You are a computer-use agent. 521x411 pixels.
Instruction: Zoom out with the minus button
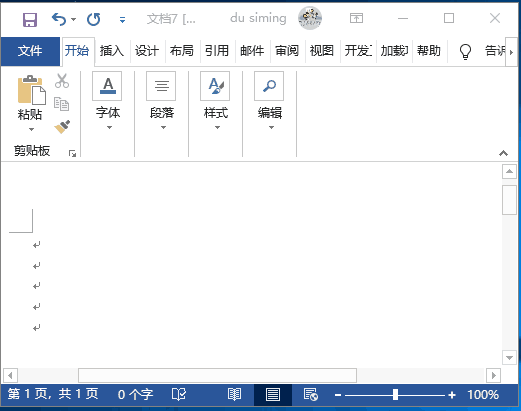click(x=338, y=395)
